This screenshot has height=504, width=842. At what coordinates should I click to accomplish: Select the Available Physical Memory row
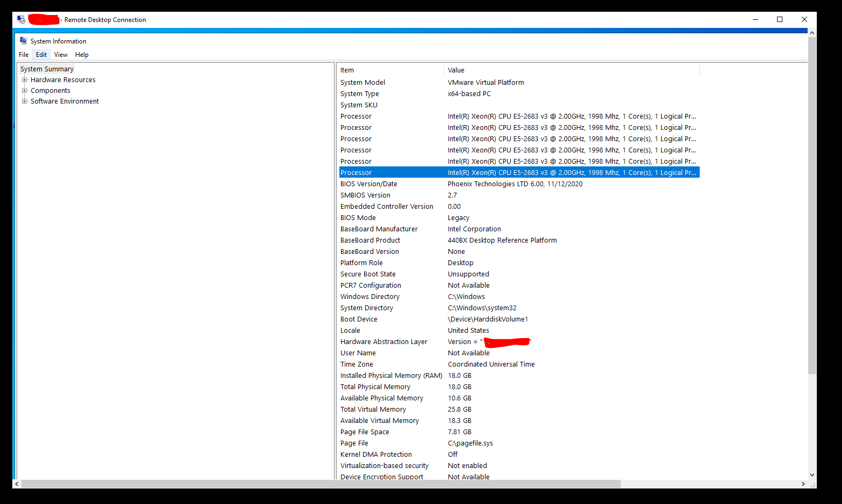coord(519,398)
